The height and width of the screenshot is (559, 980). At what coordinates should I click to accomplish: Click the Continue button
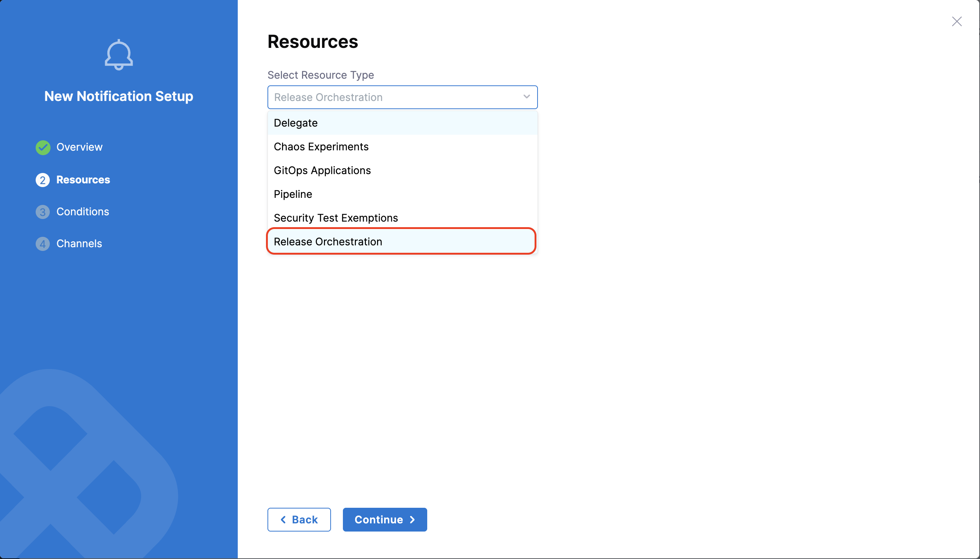[384, 519]
